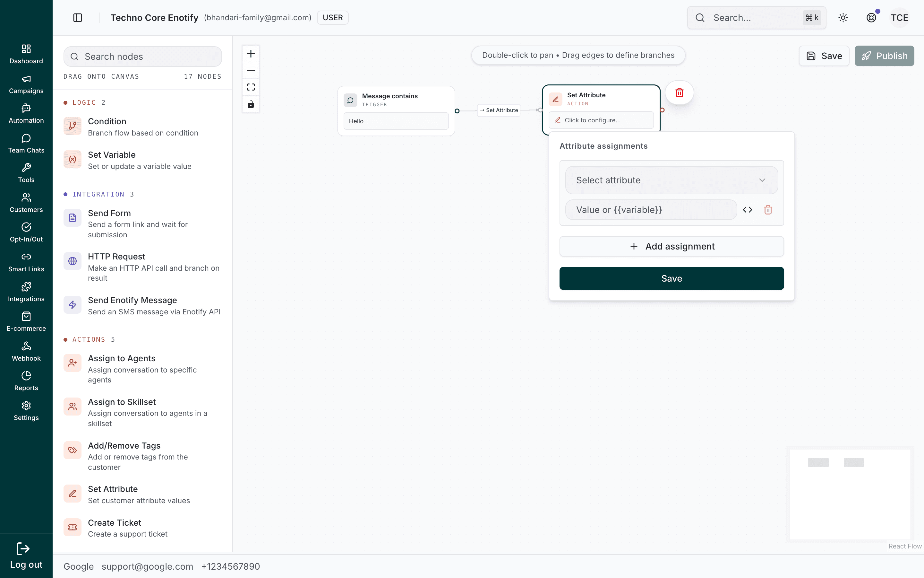The width and height of the screenshot is (924, 578).
Task: Click the Techno Core Enotify title
Action: pyautogui.click(x=154, y=18)
